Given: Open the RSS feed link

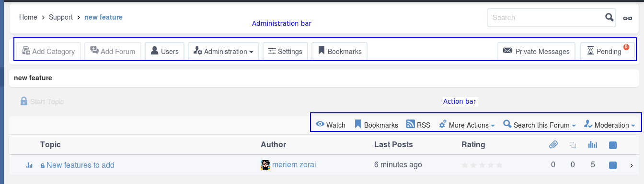Looking at the screenshot, I should coord(418,125).
